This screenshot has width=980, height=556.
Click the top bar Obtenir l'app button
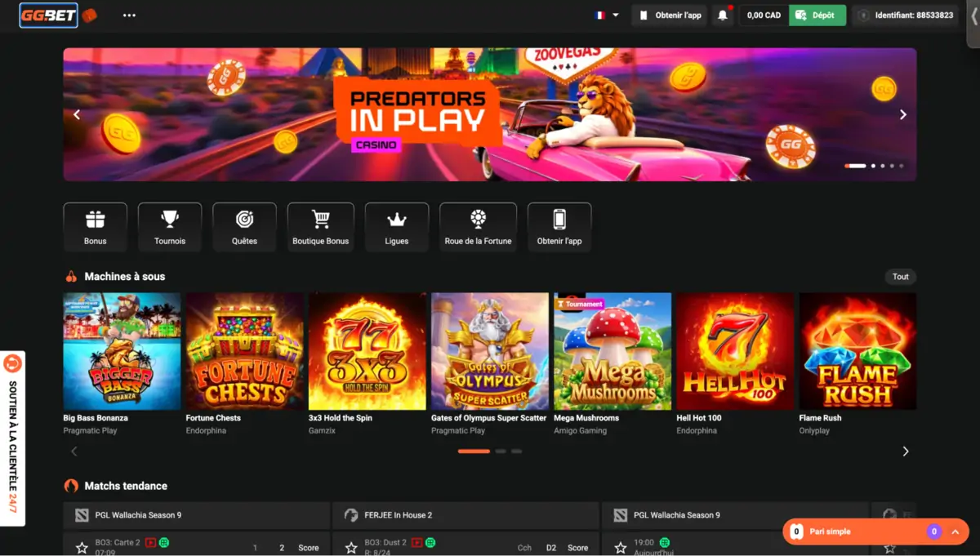pyautogui.click(x=669, y=15)
